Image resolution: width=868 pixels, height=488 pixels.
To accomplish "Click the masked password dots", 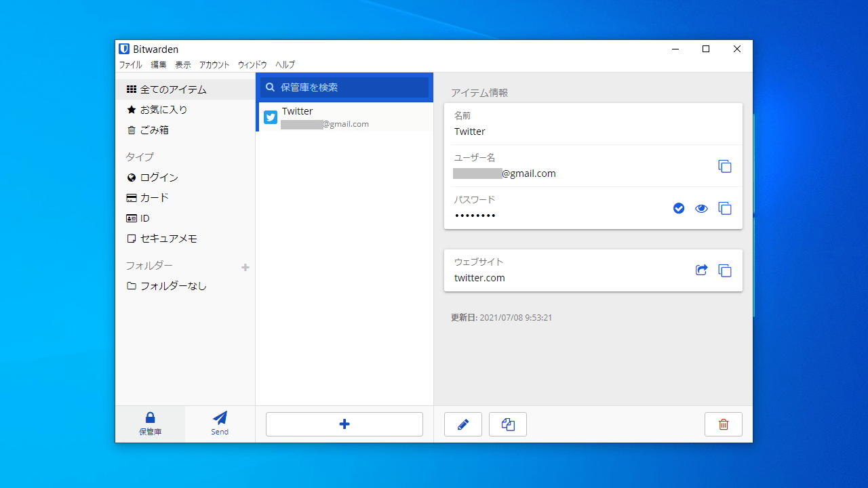I will (x=475, y=216).
